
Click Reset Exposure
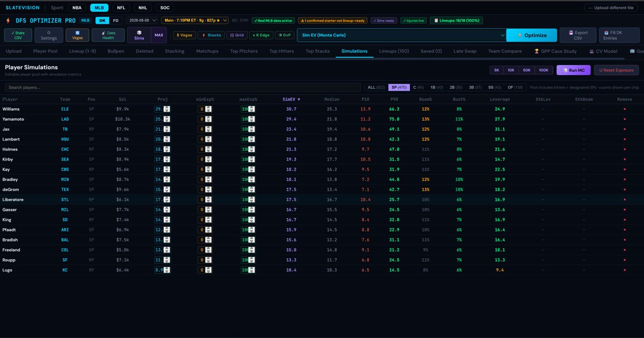click(616, 70)
